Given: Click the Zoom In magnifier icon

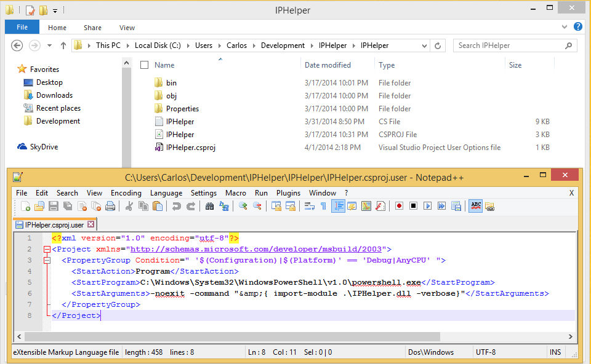Looking at the screenshot, I should tap(243, 206).
